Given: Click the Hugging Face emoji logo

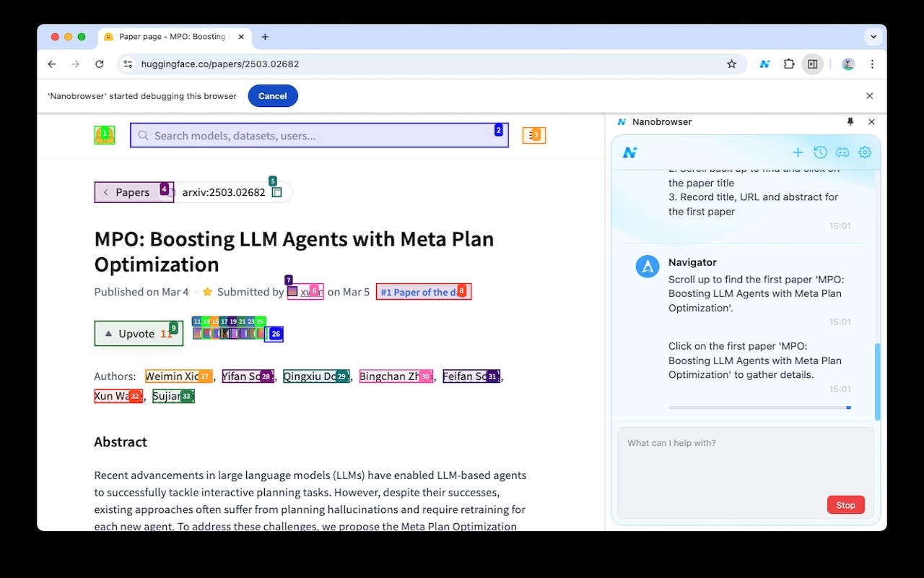Looking at the screenshot, I should pyautogui.click(x=105, y=135).
